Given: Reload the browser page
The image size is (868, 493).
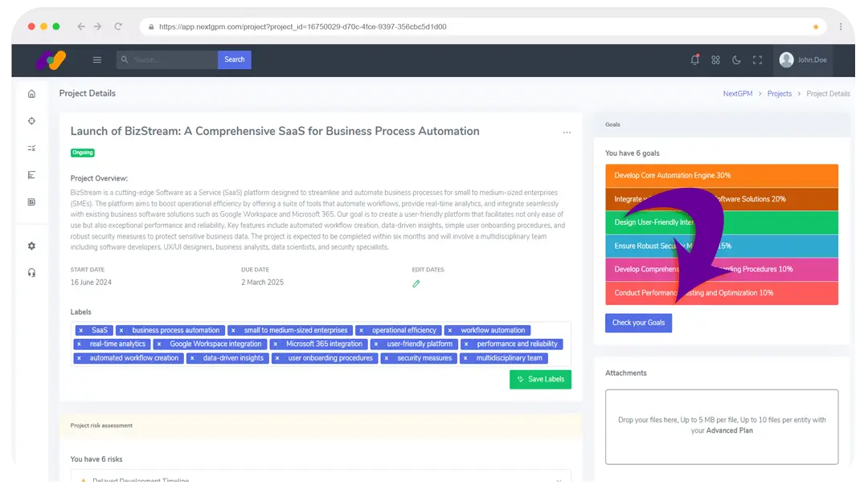Looking at the screenshot, I should [118, 26].
